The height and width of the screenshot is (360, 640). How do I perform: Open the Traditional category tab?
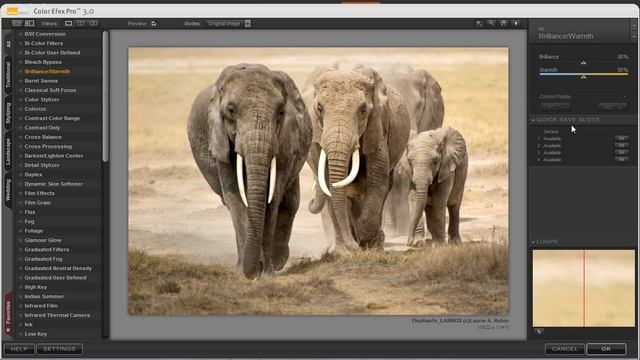tap(8, 75)
